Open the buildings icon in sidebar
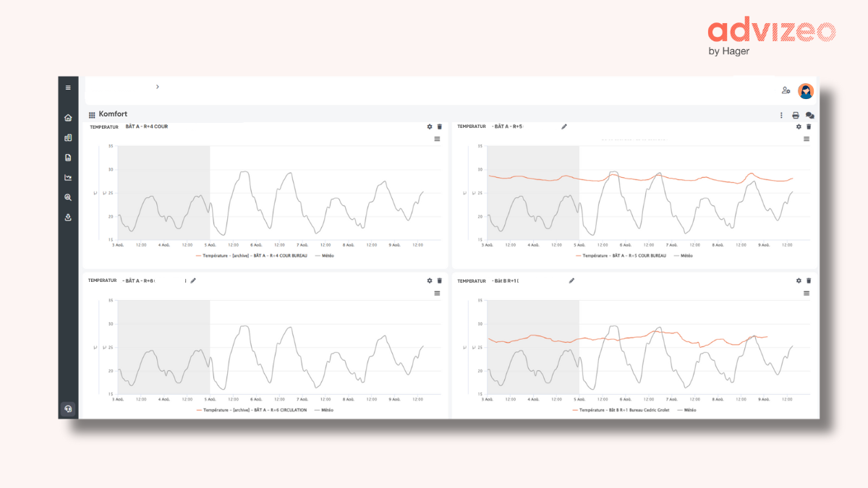The height and width of the screenshot is (488, 868). 68,137
